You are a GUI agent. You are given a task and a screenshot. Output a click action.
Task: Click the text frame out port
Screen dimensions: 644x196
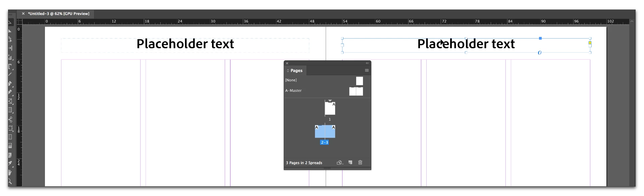pos(590,45)
